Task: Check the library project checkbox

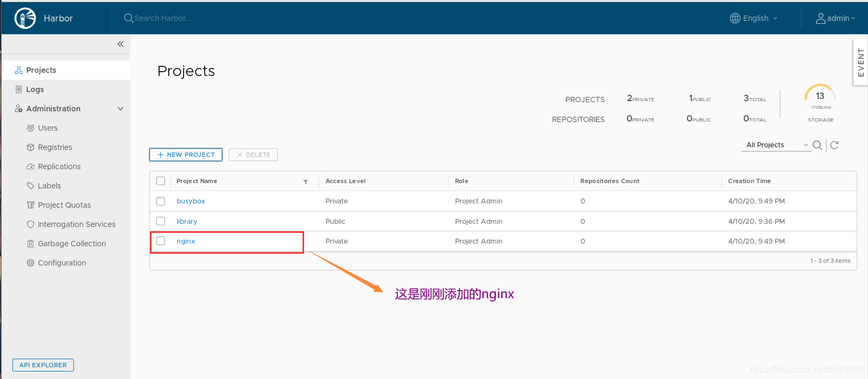Action: point(161,221)
